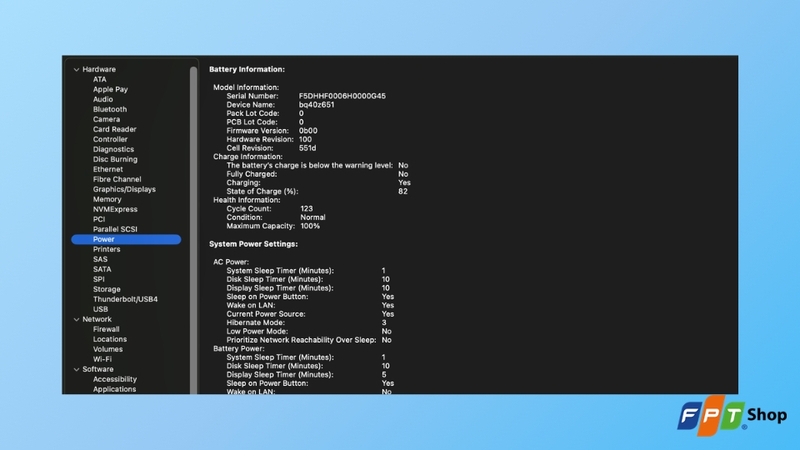The height and width of the screenshot is (450, 800).
Task: Open SATA sidebar item
Action: click(x=102, y=269)
